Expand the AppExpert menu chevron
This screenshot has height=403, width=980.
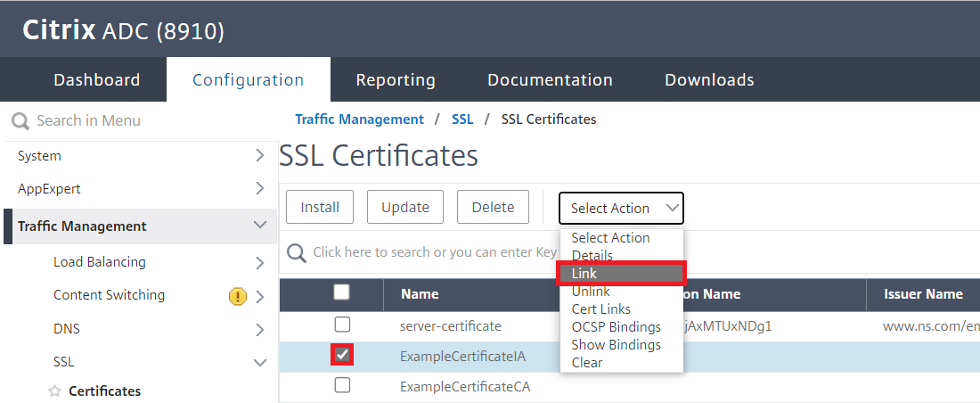pyautogui.click(x=260, y=189)
